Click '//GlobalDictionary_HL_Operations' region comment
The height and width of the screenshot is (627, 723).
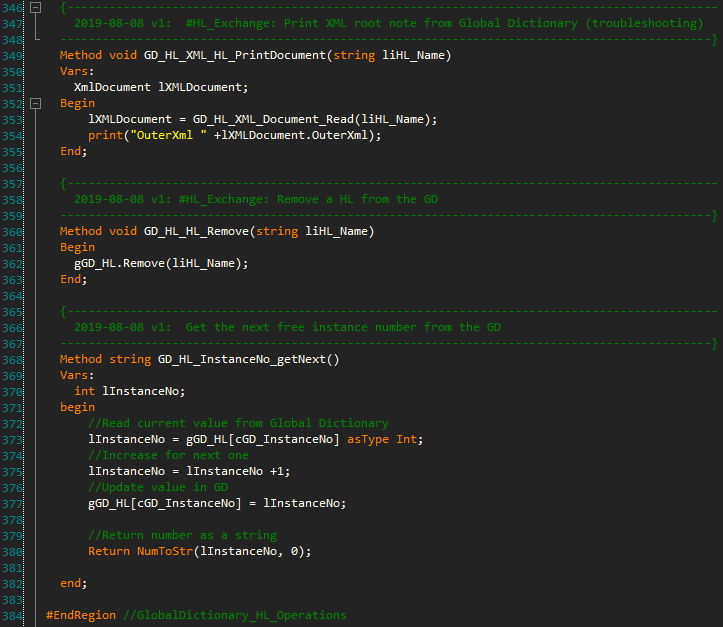point(235,615)
